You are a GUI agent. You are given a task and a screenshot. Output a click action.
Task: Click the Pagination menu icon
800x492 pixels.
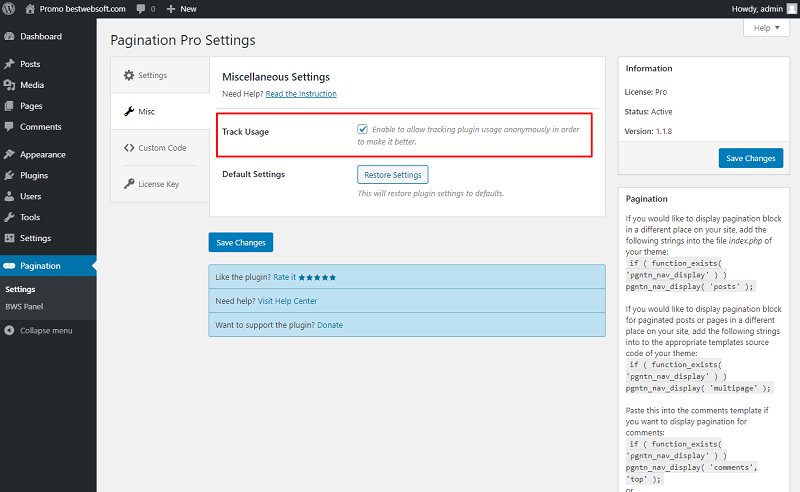9,265
